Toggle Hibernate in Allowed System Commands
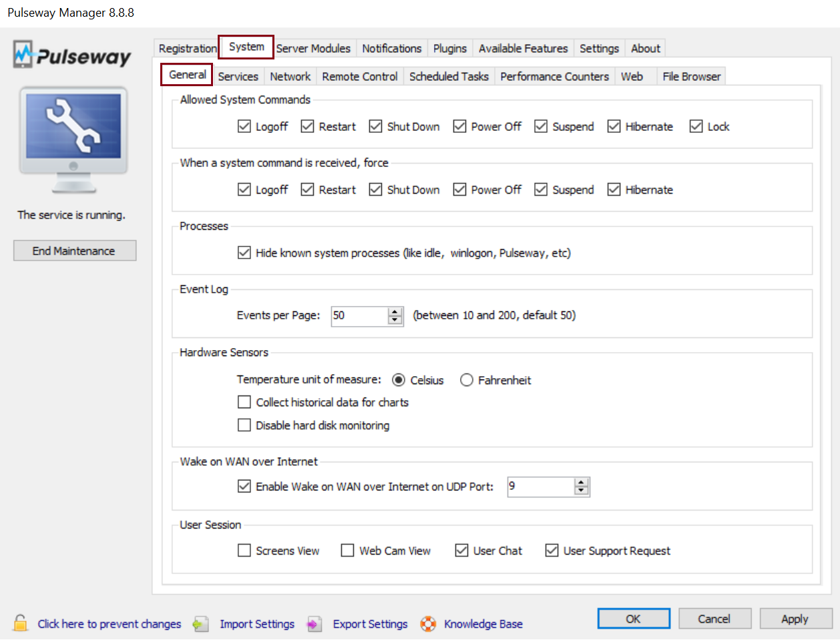The width and height of the screenshot is (840, 640). tap(614, 126)
